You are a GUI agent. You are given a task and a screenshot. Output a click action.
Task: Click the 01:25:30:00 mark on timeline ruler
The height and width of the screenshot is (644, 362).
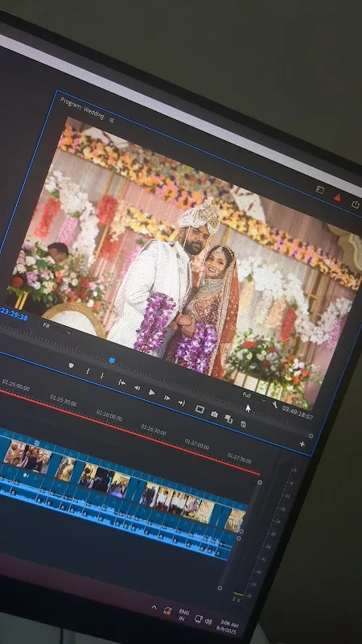click(64, 400)
